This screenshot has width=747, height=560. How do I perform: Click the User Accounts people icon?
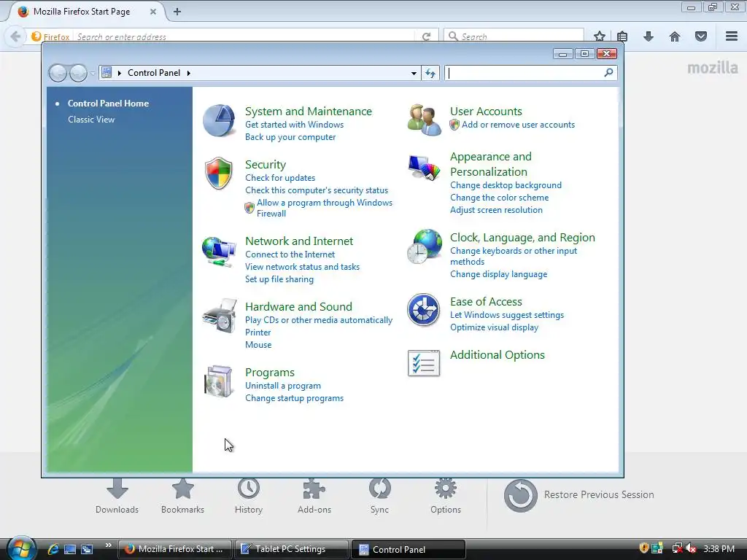(424, 120)
